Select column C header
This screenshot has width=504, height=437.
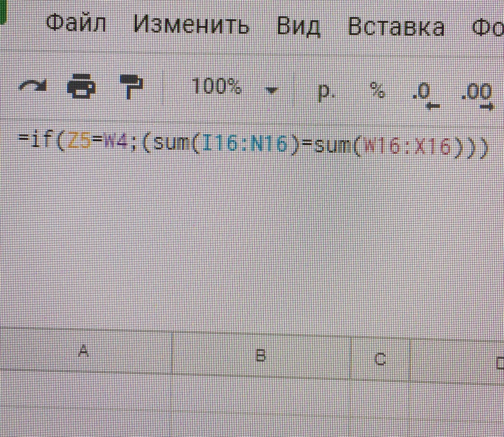[x=380, y=359]
